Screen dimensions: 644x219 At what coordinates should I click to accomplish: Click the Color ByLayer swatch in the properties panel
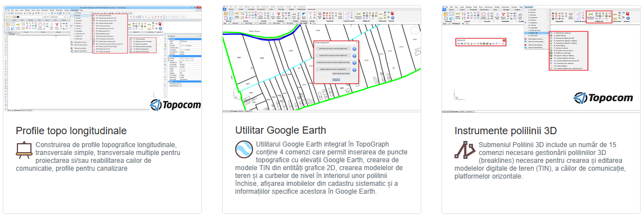click(x=181, y=41)
